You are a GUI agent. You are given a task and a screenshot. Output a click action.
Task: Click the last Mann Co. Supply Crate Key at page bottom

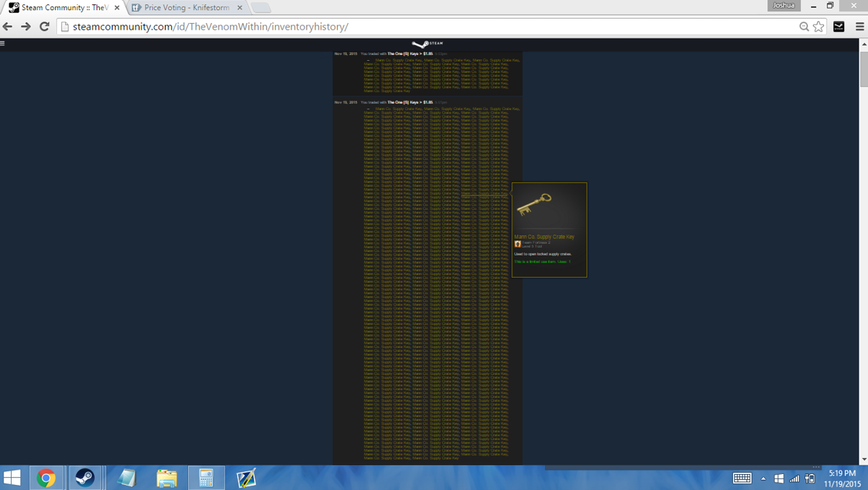(x=435, y=458)
